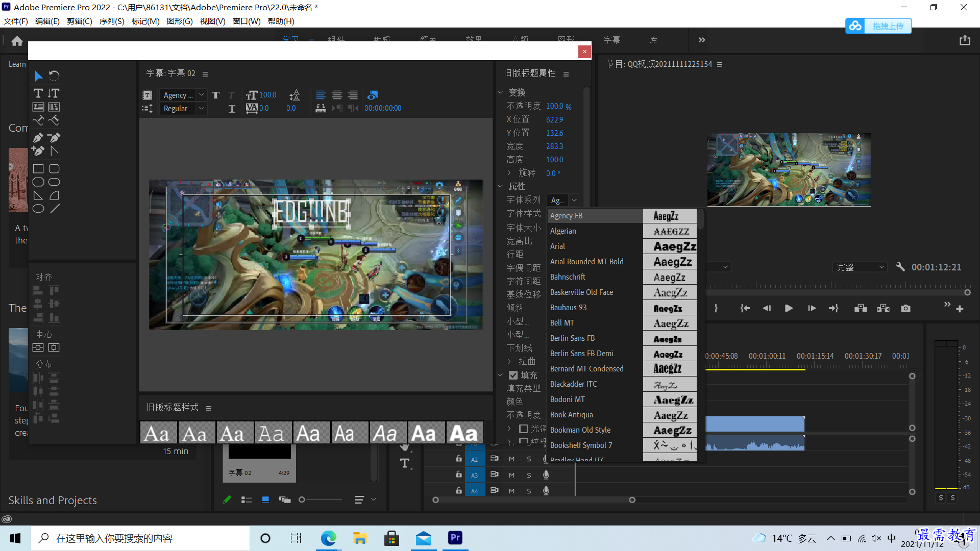The image size is (980, 551).
Task: Select the Add Anchor Point tool
Action: 38,151
